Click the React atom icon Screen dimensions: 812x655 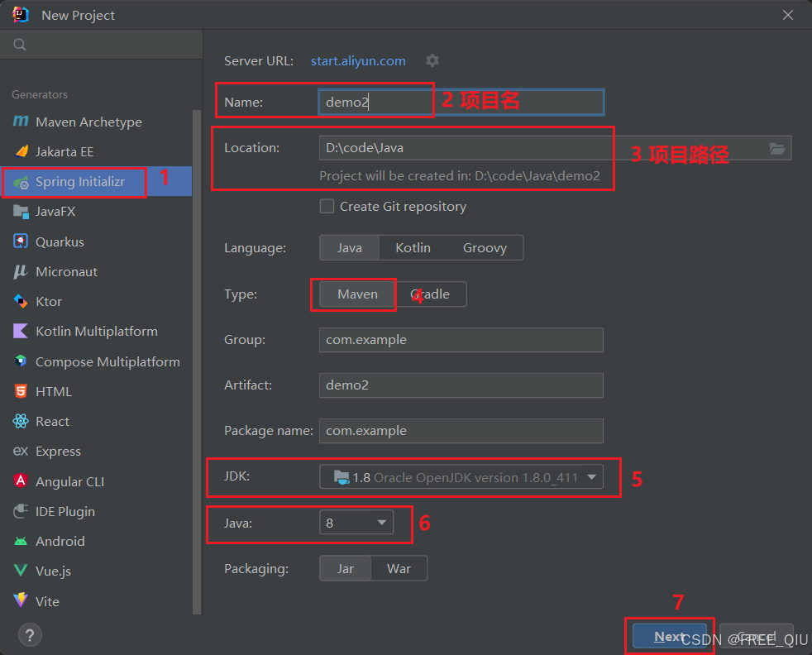pos(21,421)
